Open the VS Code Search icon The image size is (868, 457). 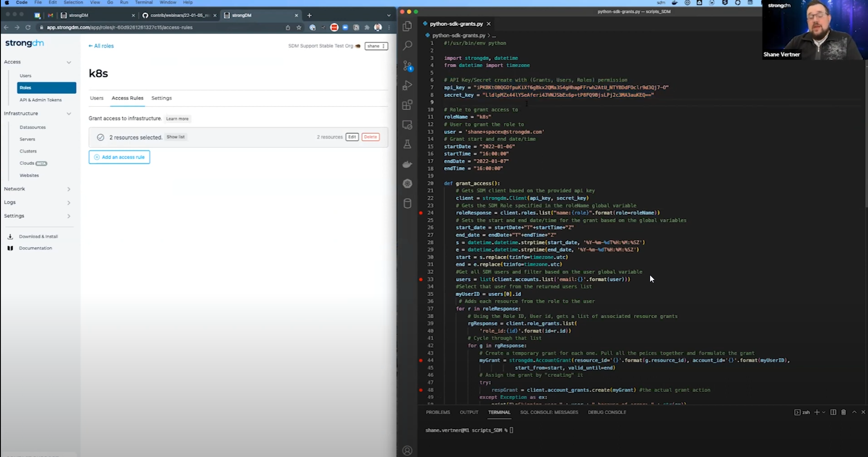[407, 45]
